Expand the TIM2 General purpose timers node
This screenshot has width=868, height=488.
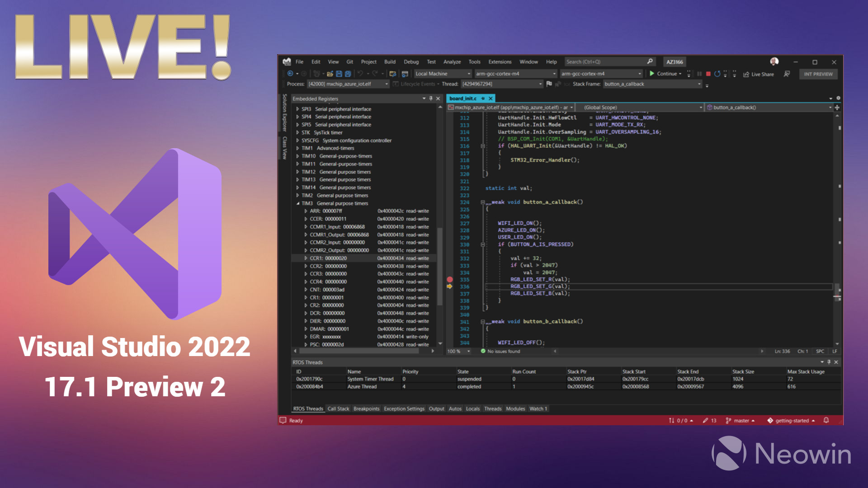point(297,195)
